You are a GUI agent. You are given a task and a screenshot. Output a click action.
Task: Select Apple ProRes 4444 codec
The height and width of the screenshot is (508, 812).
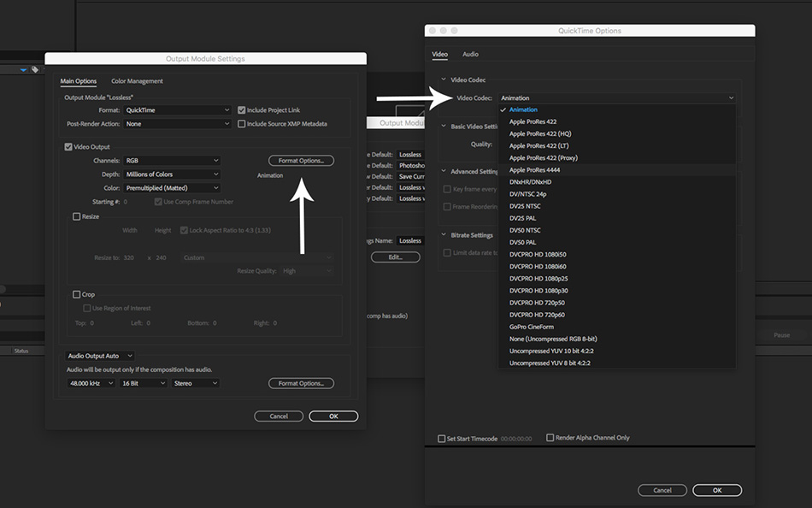[534, 170]
